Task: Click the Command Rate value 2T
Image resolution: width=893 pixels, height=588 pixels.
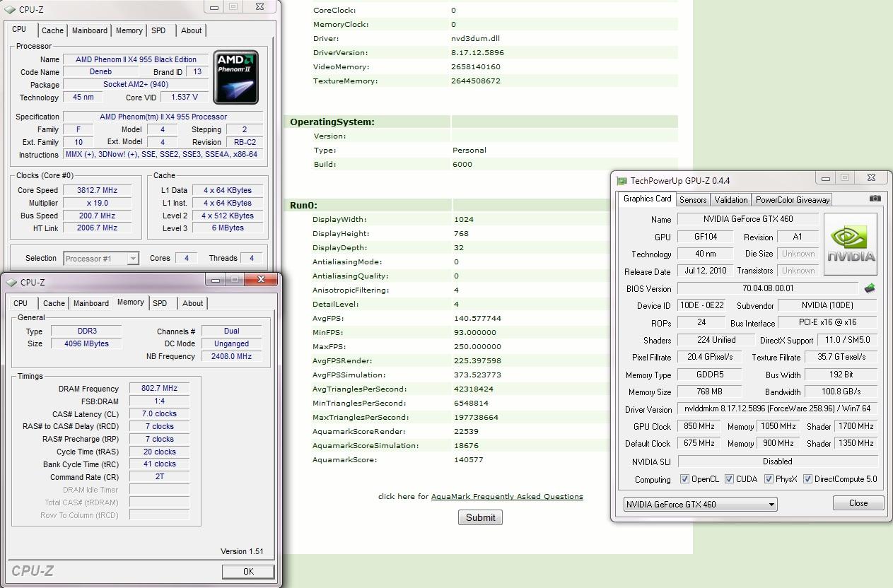Action: pyautogui.click(x=159, y=477)
